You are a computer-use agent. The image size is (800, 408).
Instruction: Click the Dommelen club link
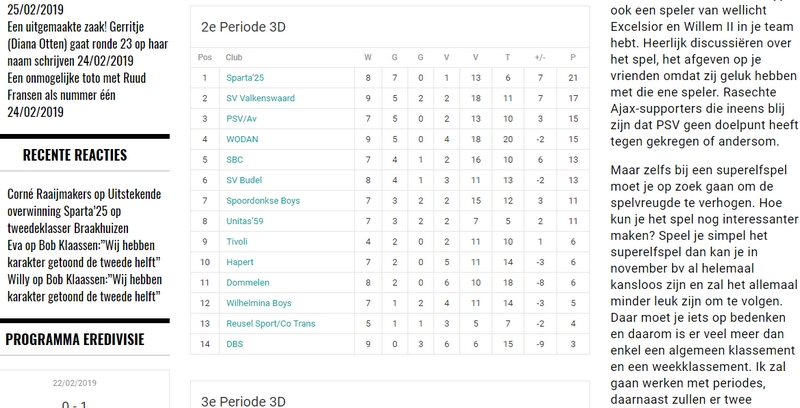pyautogui.click(x=247, y=282)
